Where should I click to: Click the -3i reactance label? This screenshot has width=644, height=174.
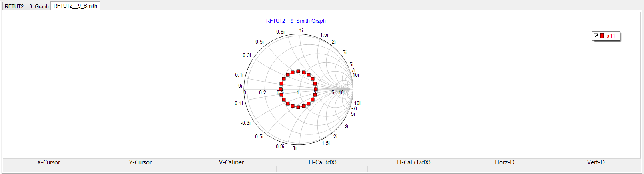point(345,126)
